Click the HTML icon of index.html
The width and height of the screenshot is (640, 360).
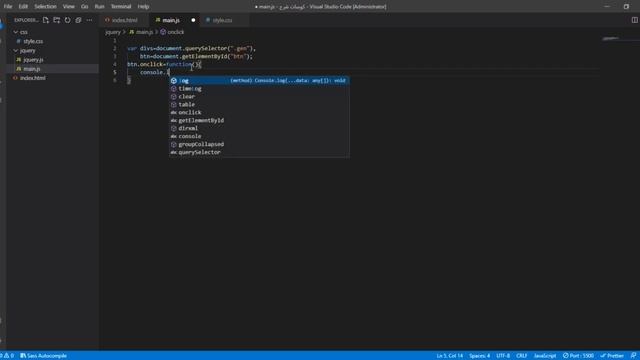[x=16, y=78]
